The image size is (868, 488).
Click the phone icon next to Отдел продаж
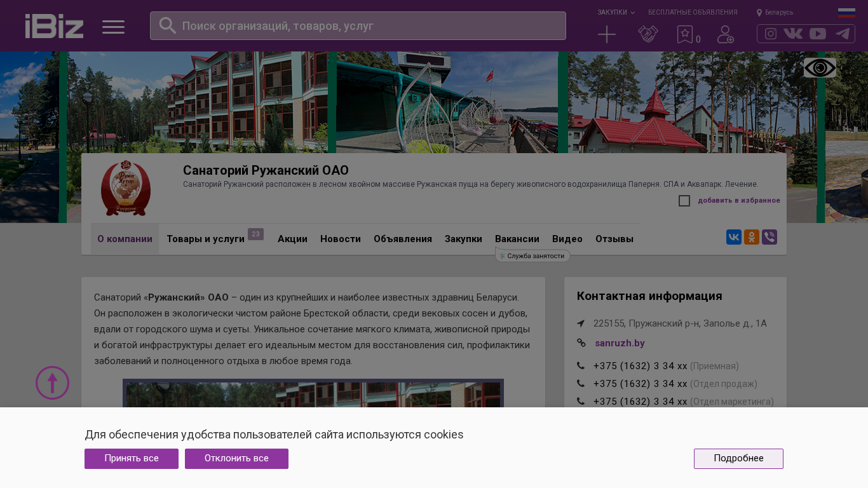click(x=581, y=384)
